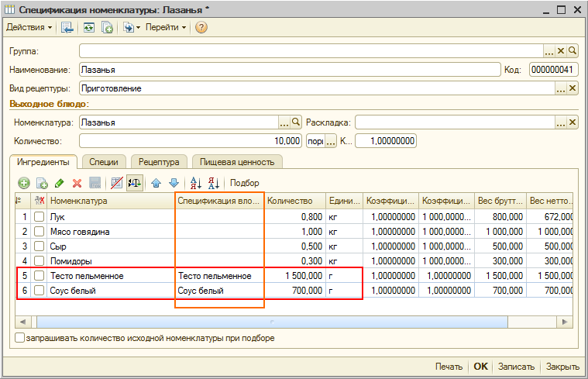Screen dimensions: 588x379
Task: Move the row up with blue arrow
Action: (x=156, y=183)
